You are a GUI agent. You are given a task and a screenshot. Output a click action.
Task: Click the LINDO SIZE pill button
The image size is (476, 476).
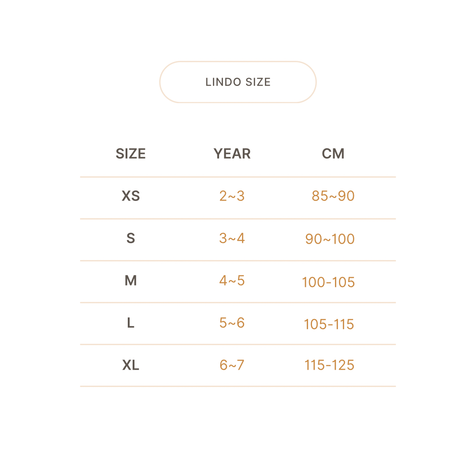(238, 82)
